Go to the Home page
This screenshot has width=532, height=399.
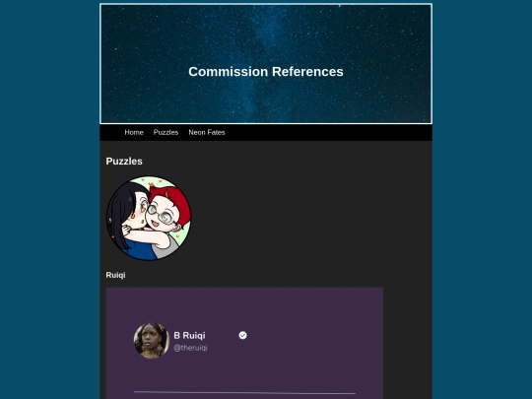coord(134,132)
